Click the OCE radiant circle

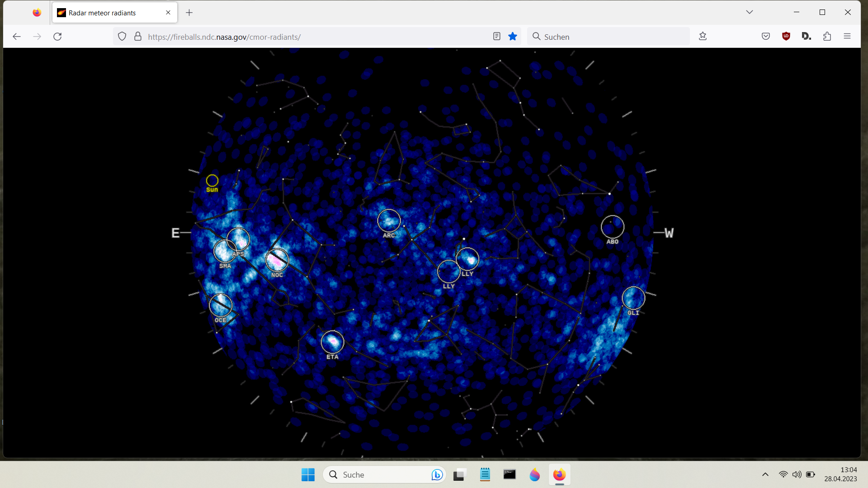point(221,305)
